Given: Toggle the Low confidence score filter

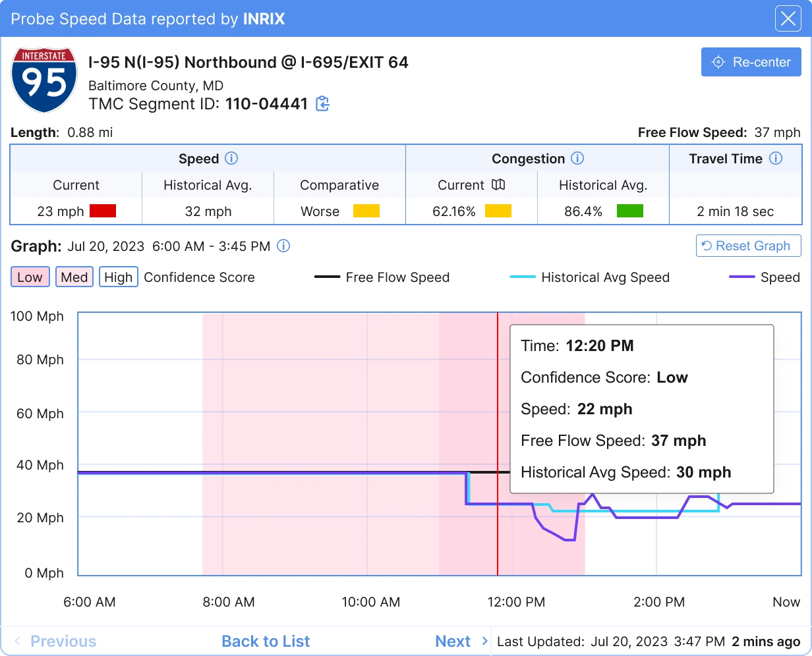Looking at the screenshot, I should pos(30,277).
